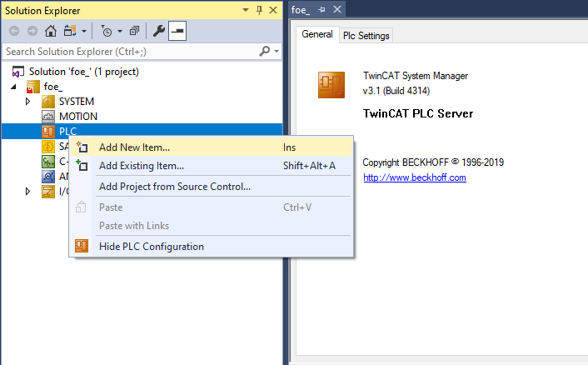The image size is (588, 365).
Task: Click the SYSTEM node icon
Action: [x=48, y=102]
